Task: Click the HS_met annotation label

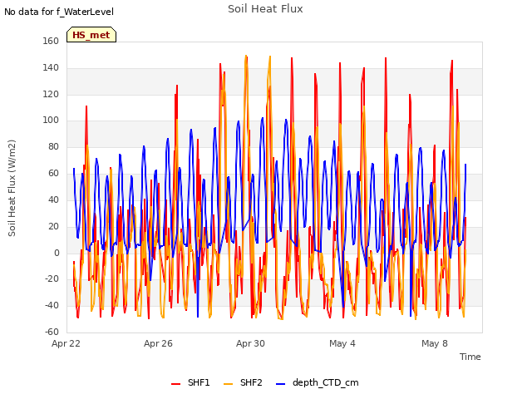Action: click(x=91, y=35)
